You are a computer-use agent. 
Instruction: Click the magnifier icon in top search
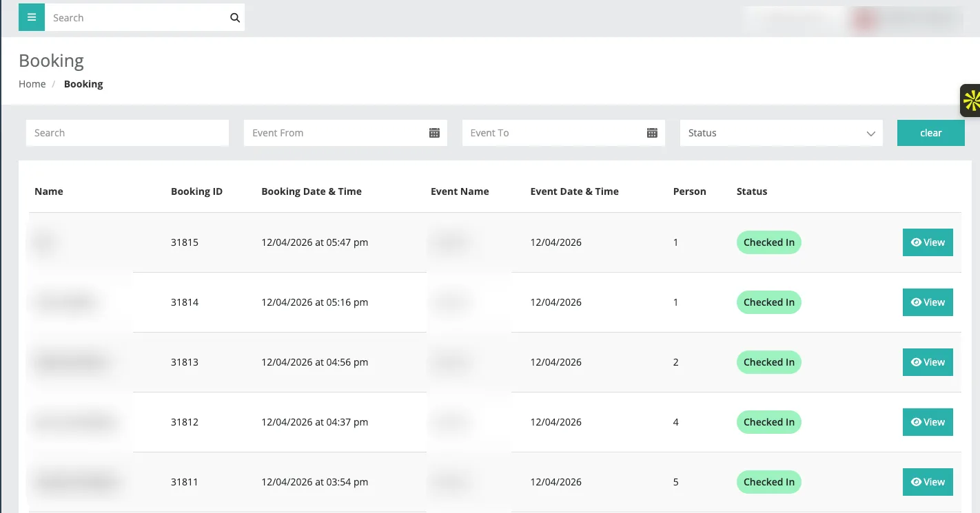tap(235, 18)
